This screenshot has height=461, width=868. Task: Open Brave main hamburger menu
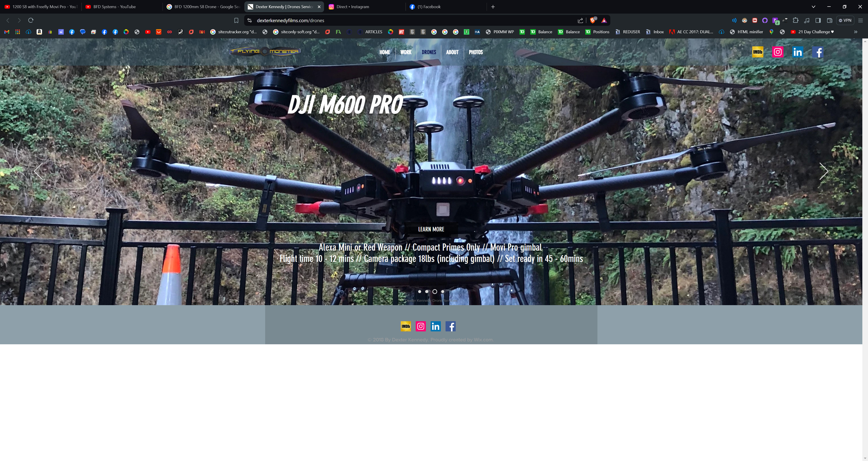coord(860,20)
